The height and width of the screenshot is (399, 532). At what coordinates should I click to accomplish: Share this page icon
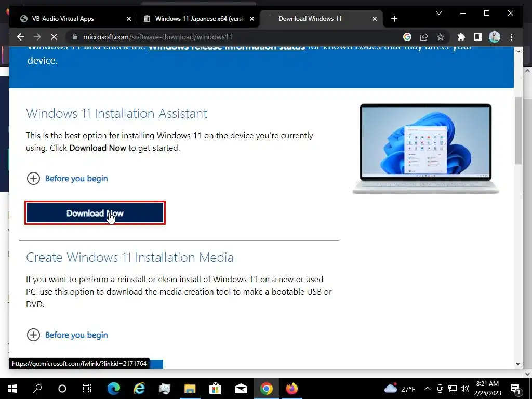pos(424,37)
